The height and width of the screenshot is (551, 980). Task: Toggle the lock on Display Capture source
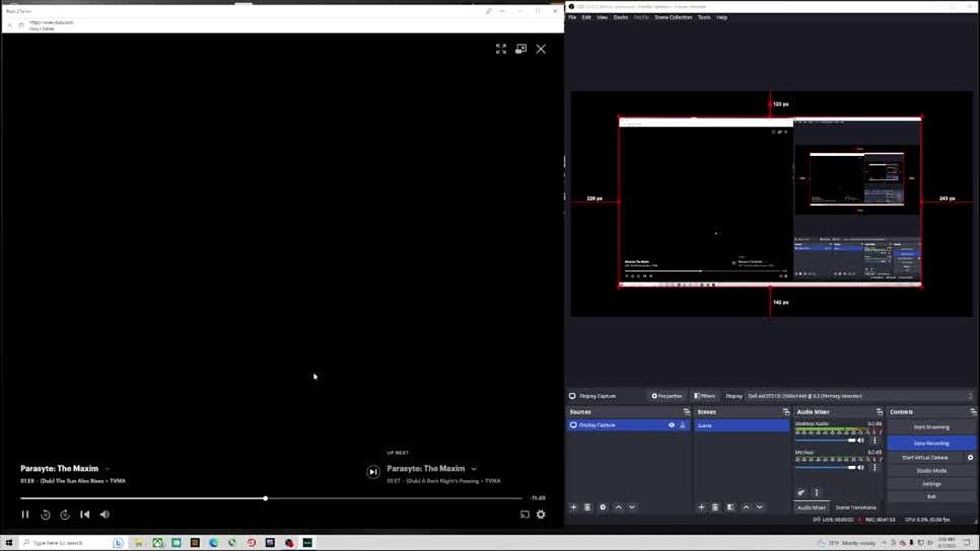pyautogui.click(x=682, y=425)
